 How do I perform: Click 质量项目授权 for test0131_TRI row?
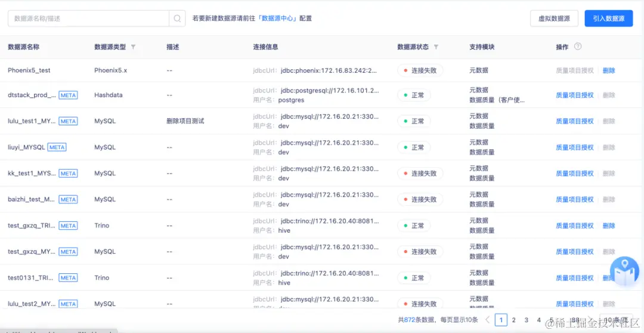pyautogui.click(x=575, y=278)
